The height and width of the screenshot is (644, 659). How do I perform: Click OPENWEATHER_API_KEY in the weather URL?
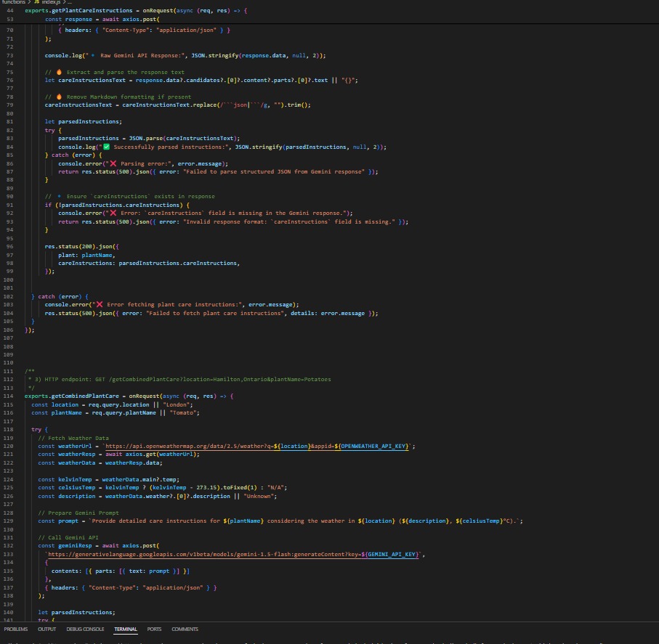pyautogui.click(x=373, y=446)
